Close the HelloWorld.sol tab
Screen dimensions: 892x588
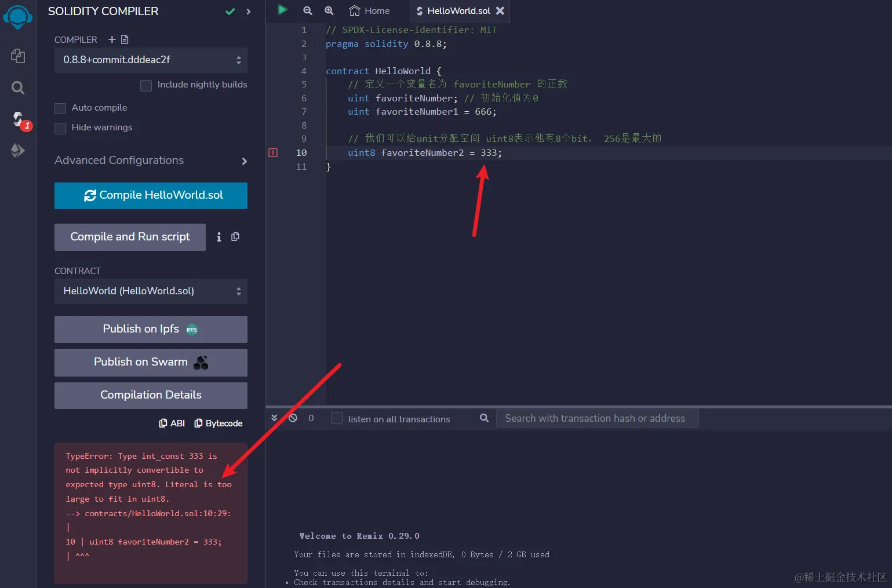[x=500, y=10]
